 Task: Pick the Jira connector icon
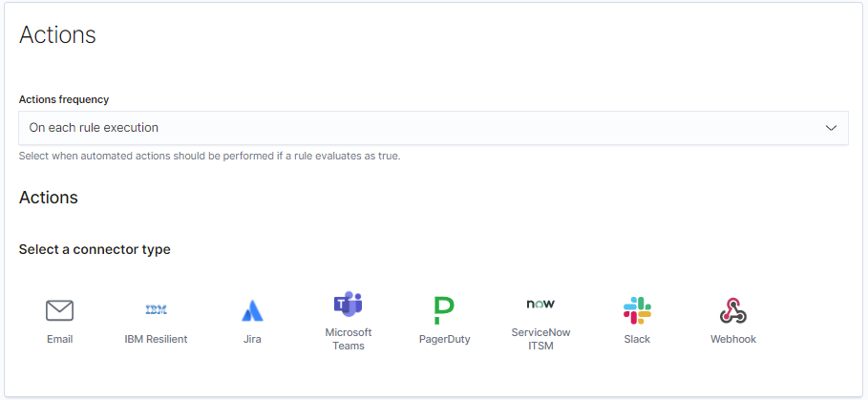pos(252,310)
